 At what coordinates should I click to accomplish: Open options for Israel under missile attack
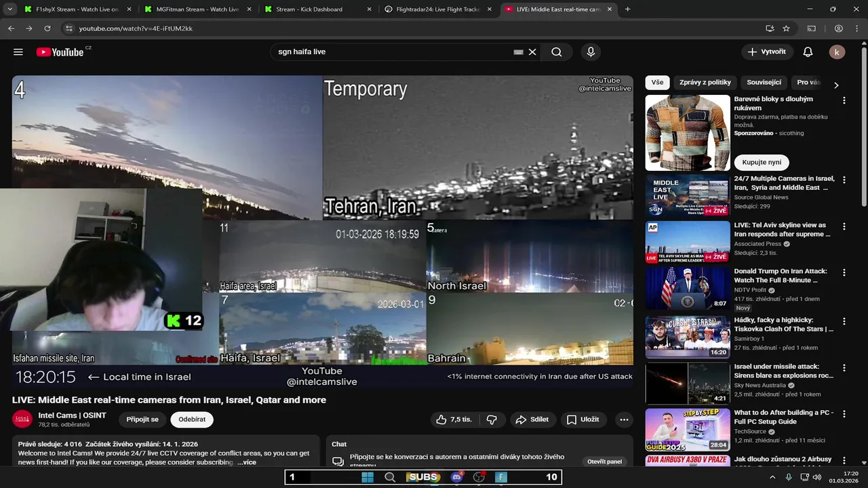(x=844, y=368)
